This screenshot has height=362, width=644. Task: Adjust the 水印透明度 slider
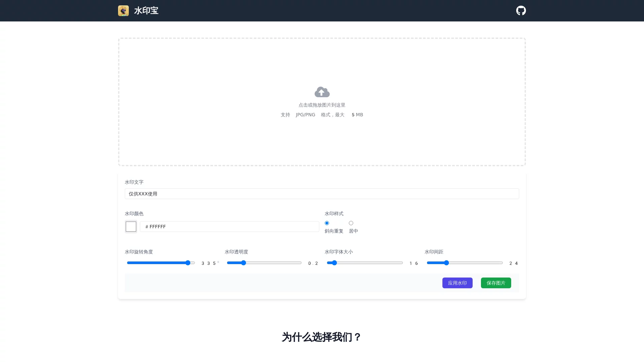pyautogui.click(x=243, y=263)
